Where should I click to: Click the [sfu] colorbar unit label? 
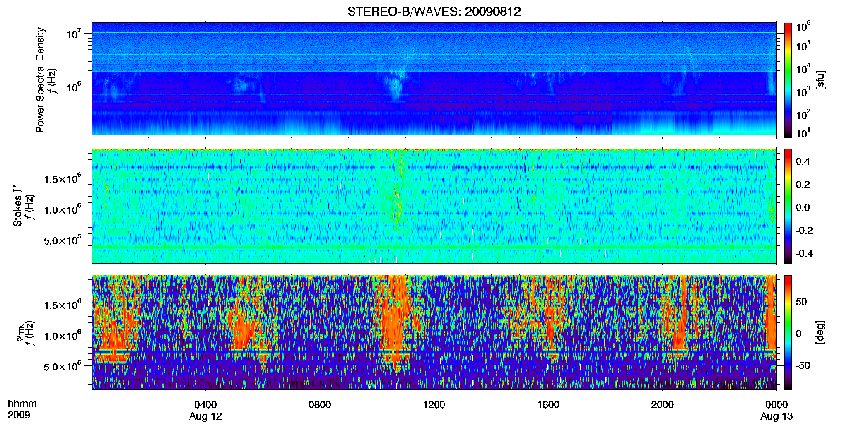[820, 80]
